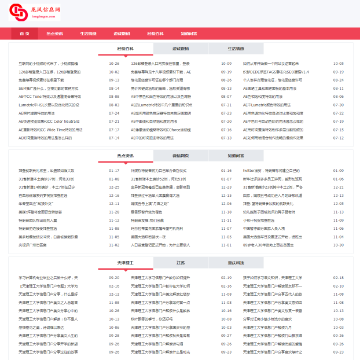The image size is (360, 360).
Task: Select the middle gray tab in the second news section
Action: tap(181, 156)
